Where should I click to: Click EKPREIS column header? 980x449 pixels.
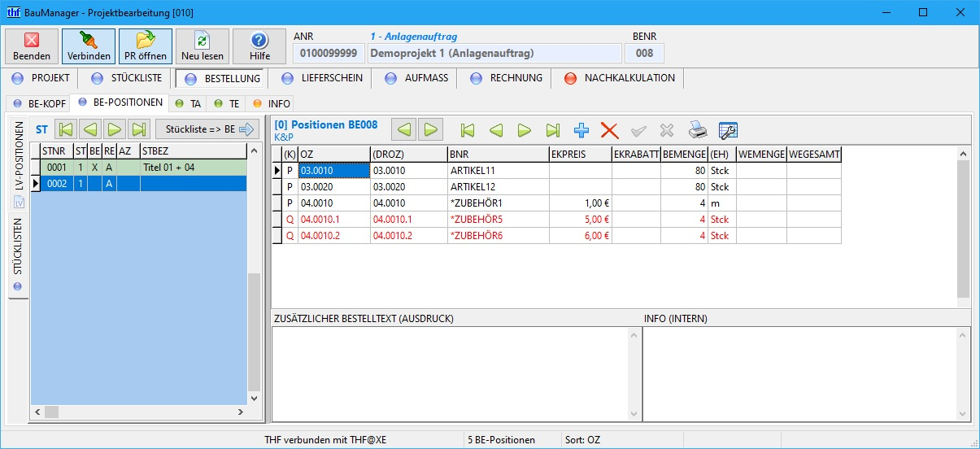[x=580, y=154]
